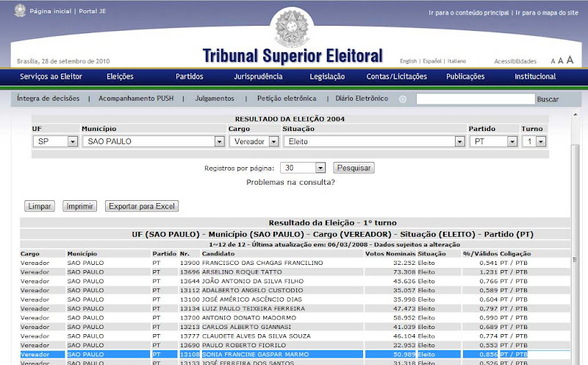Click Ir para o conteúdo principal

(469, 13)
